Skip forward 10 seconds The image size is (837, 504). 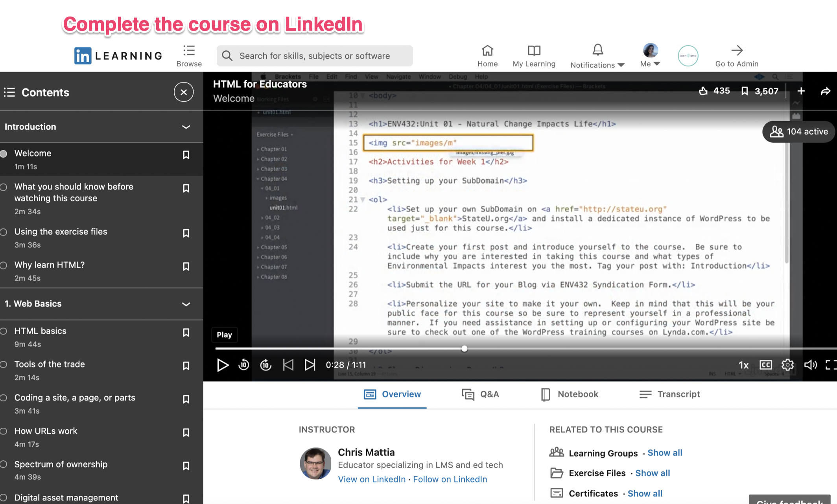pos(266,365)
